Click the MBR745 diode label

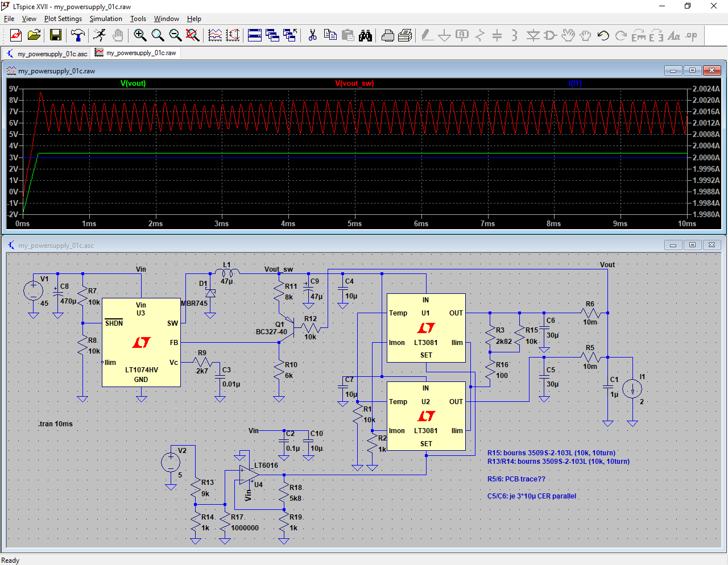[x=195, y=304]
